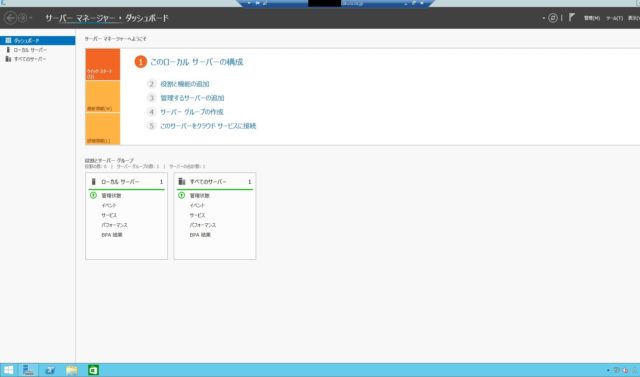Viewport: 640px width, 377px height.
Task: Click the step 3 number circle
Action: (x=151, y=98)
